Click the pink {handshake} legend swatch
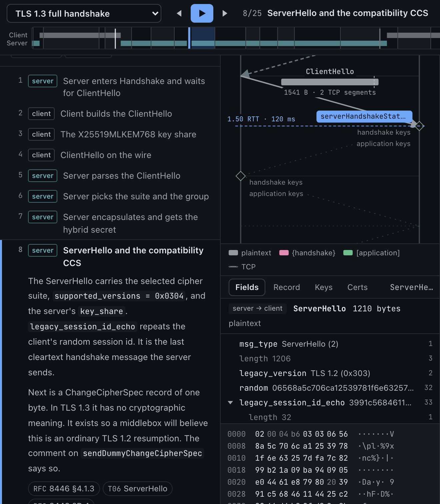This screenshot has height=504, width=440. tap(284, 253)
